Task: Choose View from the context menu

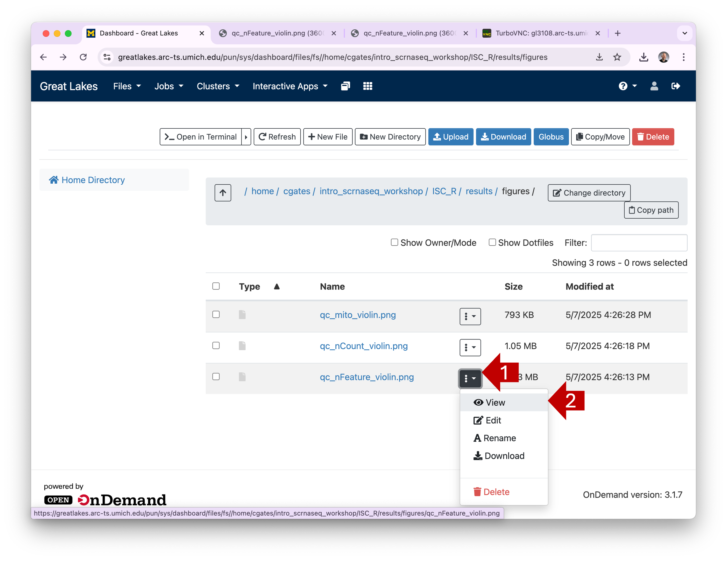Action: (495, 403)
